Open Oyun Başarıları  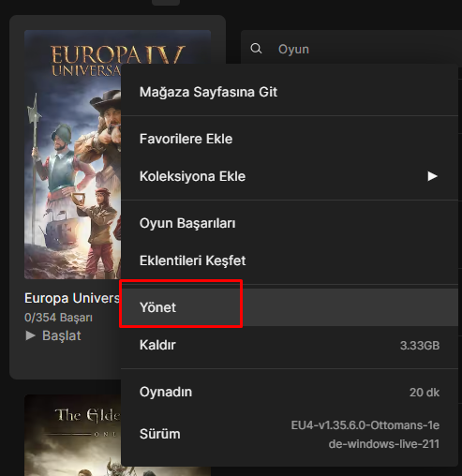tap(290, 223)
